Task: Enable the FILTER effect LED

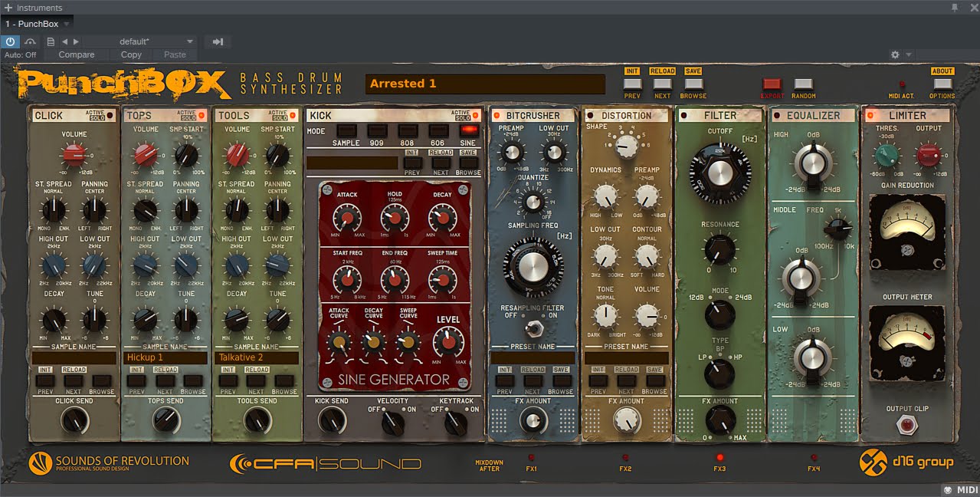Action: point(683,116)
